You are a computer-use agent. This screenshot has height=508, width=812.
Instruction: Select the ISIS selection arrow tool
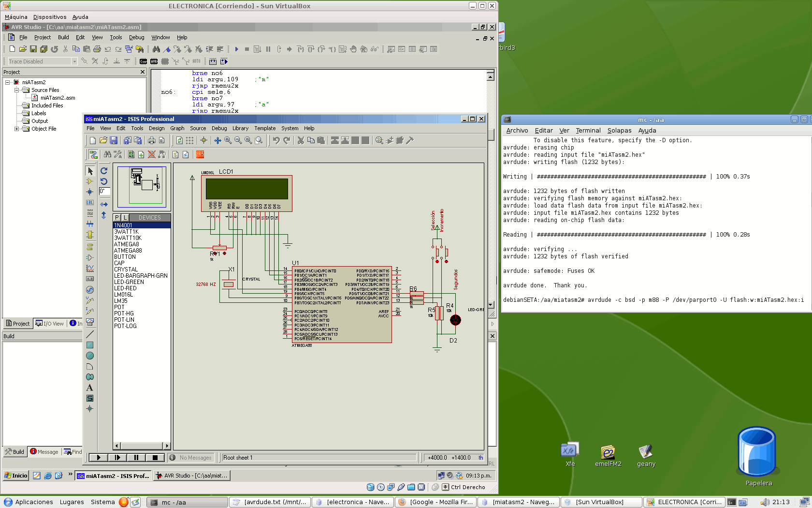[90, 171]
